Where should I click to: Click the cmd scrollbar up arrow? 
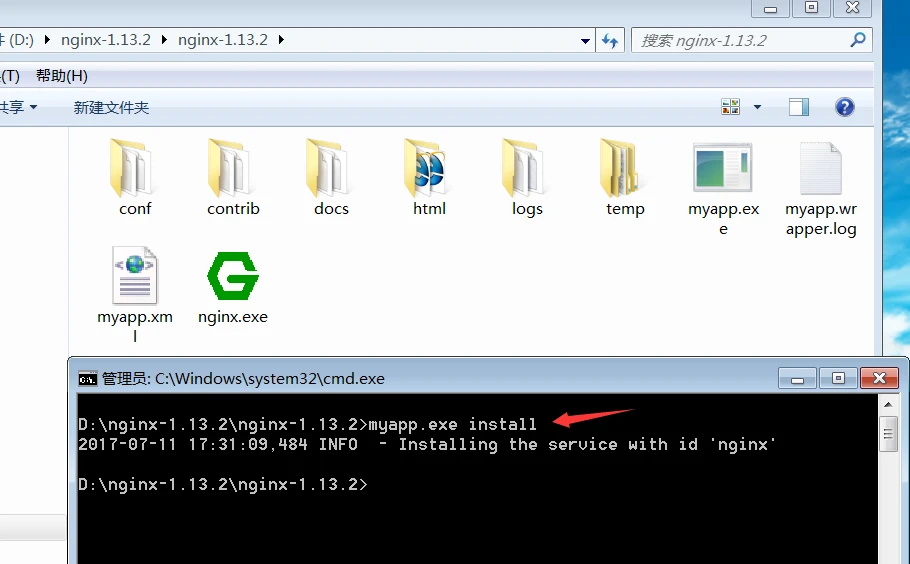tap(888, 404)
